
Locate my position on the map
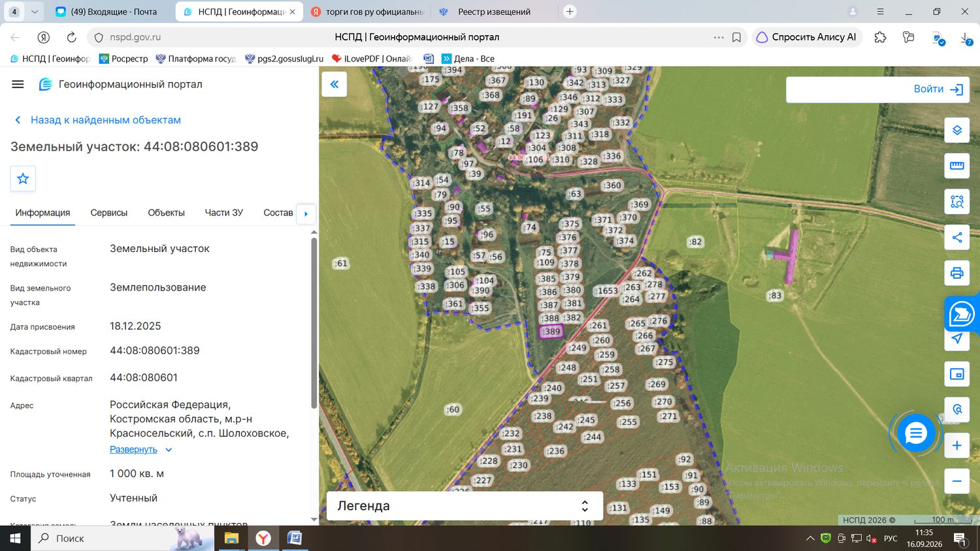pyautogui.click(x=957, y=338)
